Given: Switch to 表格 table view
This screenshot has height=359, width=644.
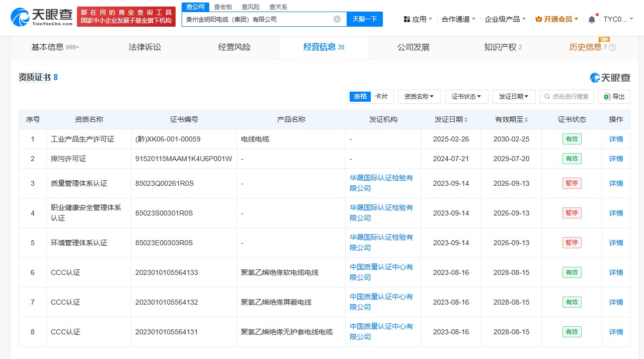Looking at the screenshot, I should [x=360, y=97].
